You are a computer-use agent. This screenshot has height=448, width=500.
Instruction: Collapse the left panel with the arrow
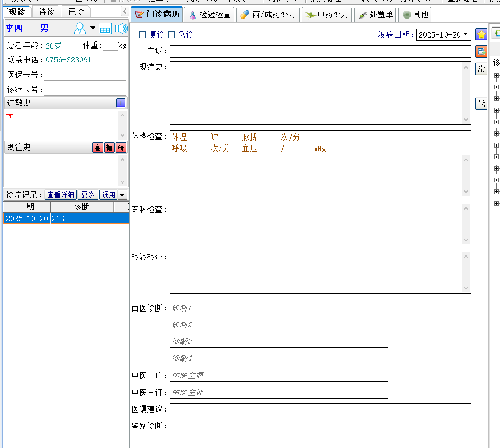[125, 11]
